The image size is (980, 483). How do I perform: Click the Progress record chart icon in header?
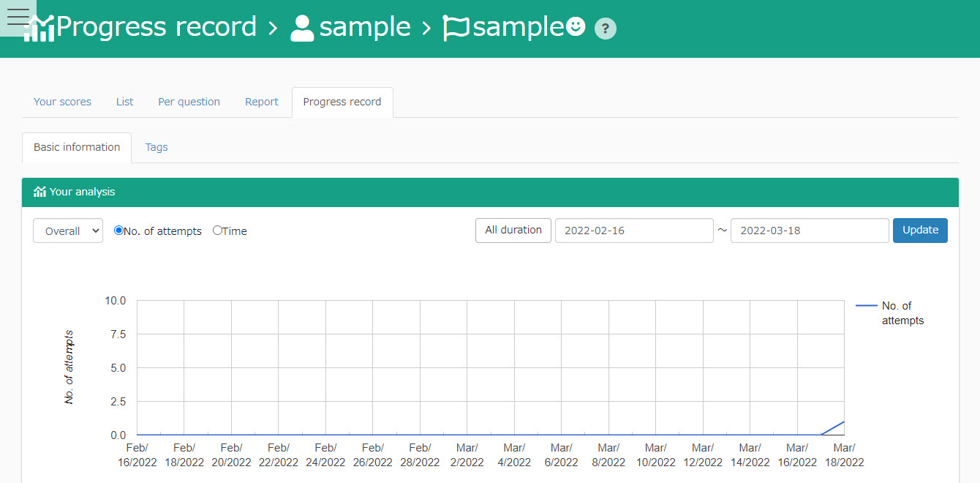[x=40, y=29]
